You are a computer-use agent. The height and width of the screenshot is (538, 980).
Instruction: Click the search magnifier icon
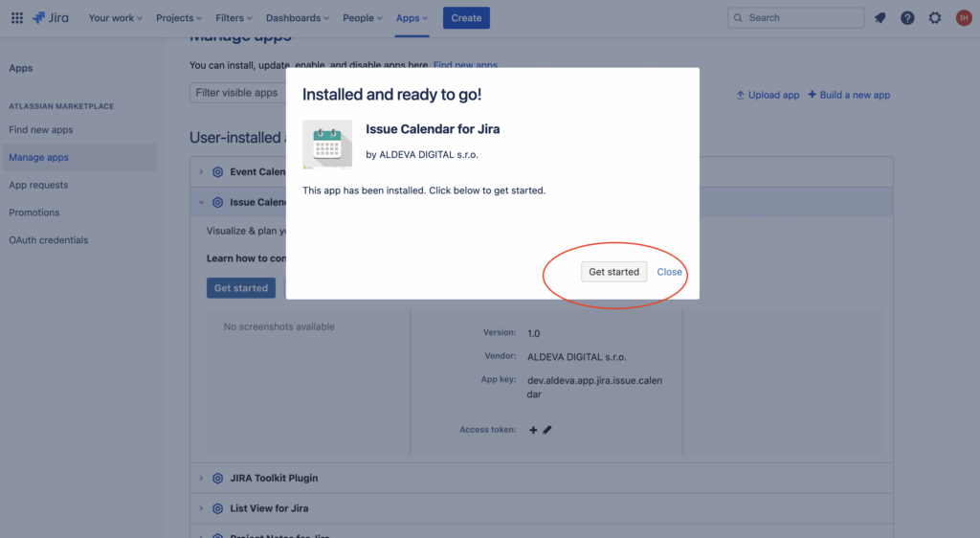pyautogui.click(x=738, y=18)
